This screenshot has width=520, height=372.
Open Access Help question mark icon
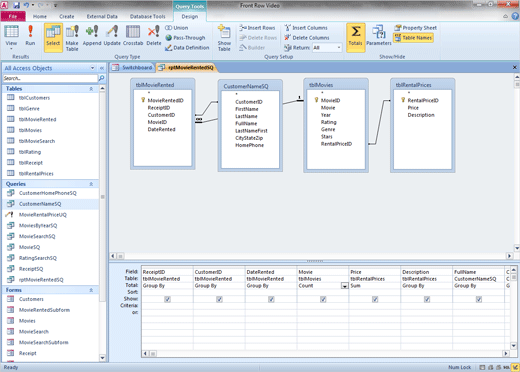(515, 16)
